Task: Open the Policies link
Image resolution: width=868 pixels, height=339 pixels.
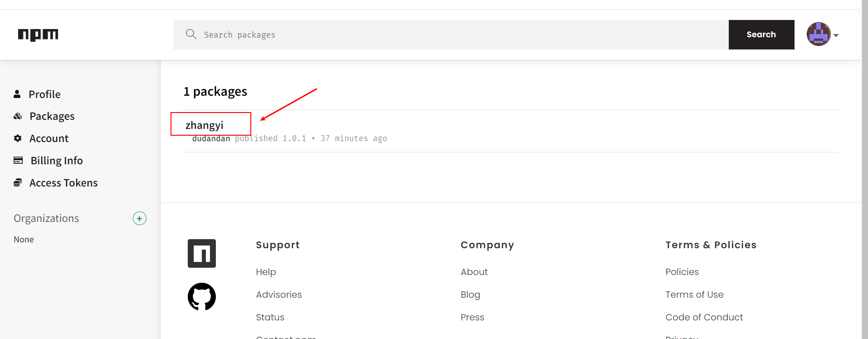Action: point(682,272)
